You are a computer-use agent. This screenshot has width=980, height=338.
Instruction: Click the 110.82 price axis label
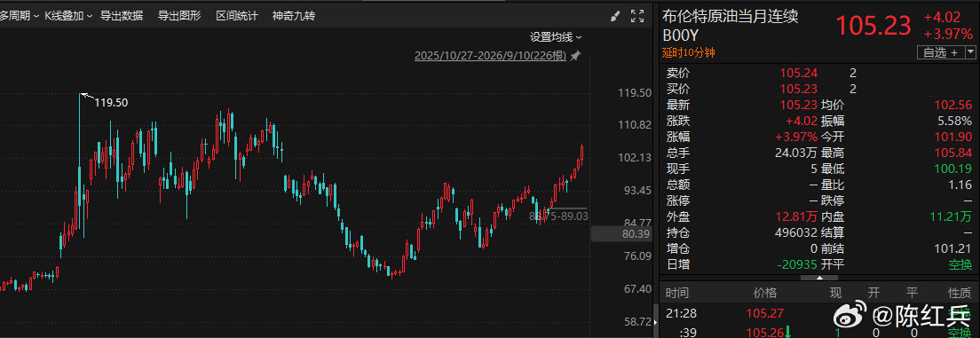pyautogui.click(x=635, y=125)
